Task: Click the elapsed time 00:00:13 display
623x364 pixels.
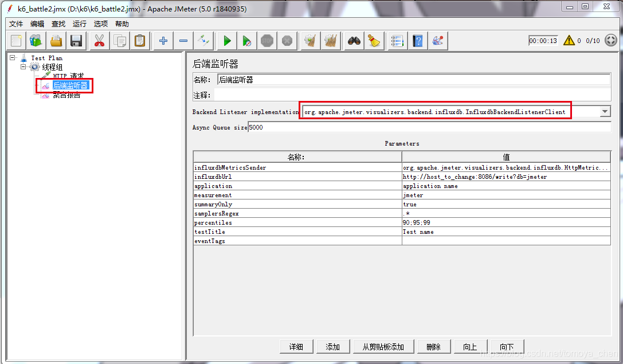Action: [543, 41]
